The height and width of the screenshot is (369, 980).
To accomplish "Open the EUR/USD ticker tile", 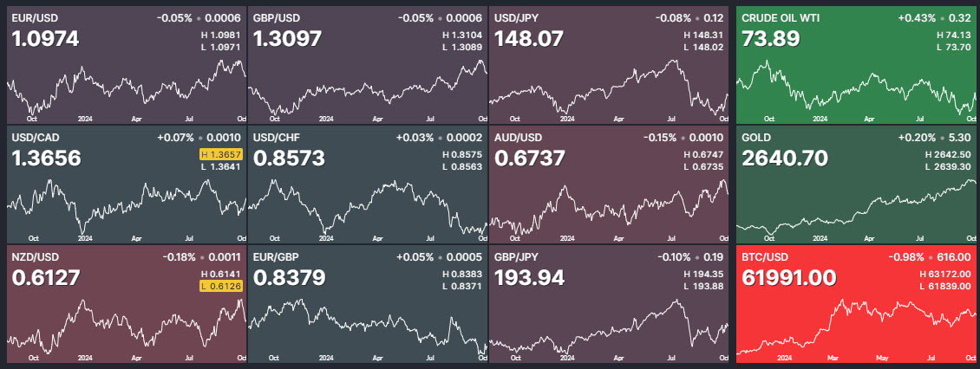I will pos(127,62).
